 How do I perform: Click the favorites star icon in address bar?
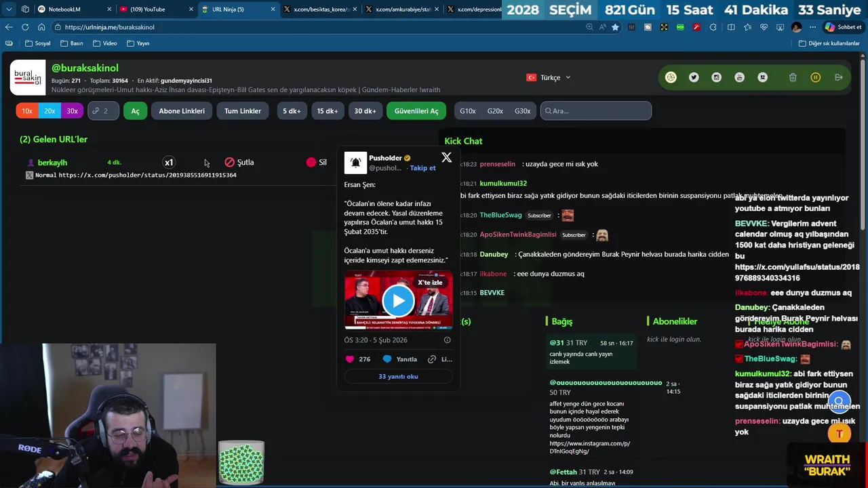click(x=615, y=27)
